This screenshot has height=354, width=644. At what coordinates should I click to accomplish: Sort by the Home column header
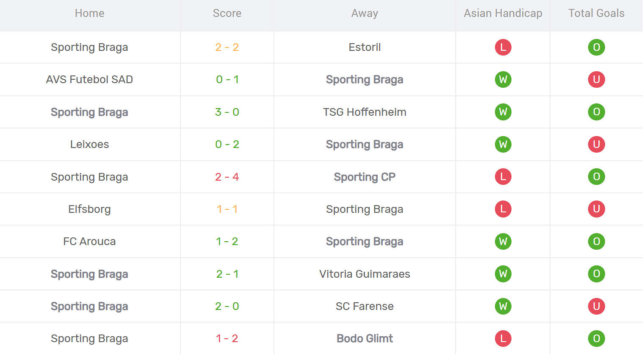(x=89, y=13)
